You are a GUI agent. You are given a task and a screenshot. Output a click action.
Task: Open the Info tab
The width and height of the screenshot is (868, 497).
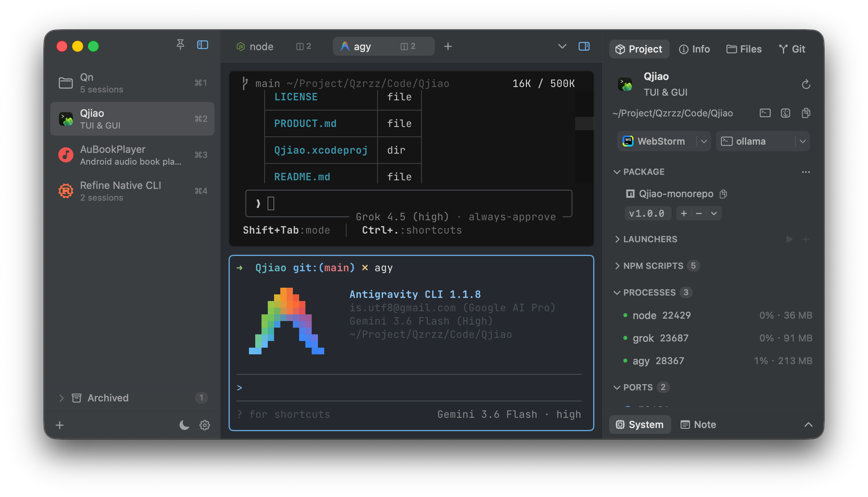point(695,49)
